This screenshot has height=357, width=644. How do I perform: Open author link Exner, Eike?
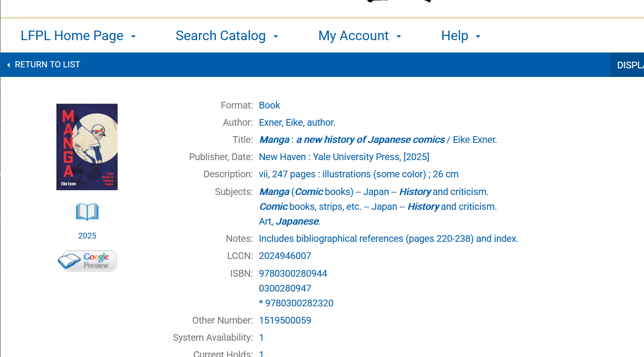click(297, 123)
